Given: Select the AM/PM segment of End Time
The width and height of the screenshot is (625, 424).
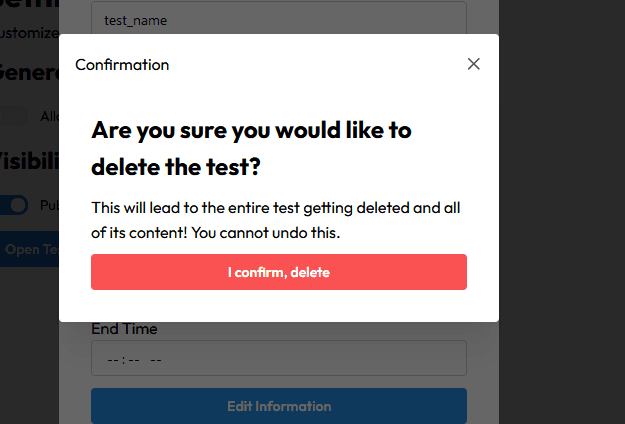Looking at the screenshot, I should 156,359.
